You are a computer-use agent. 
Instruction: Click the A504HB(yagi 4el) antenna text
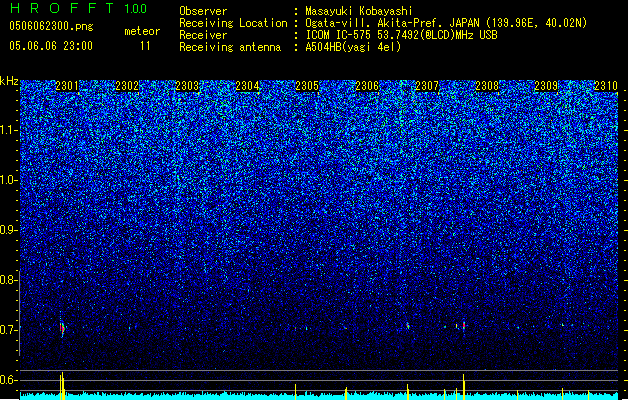pyautogui.click(x=353, y=47)
